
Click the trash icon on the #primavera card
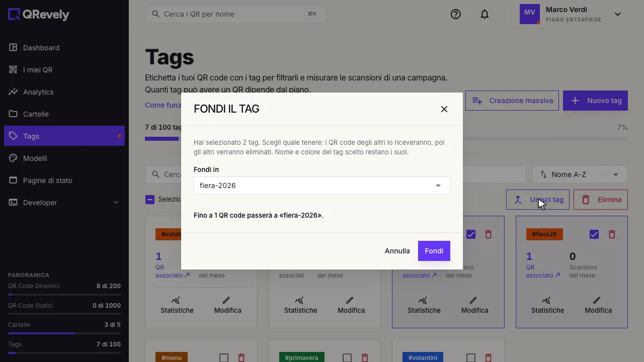[x=365, y=358]
